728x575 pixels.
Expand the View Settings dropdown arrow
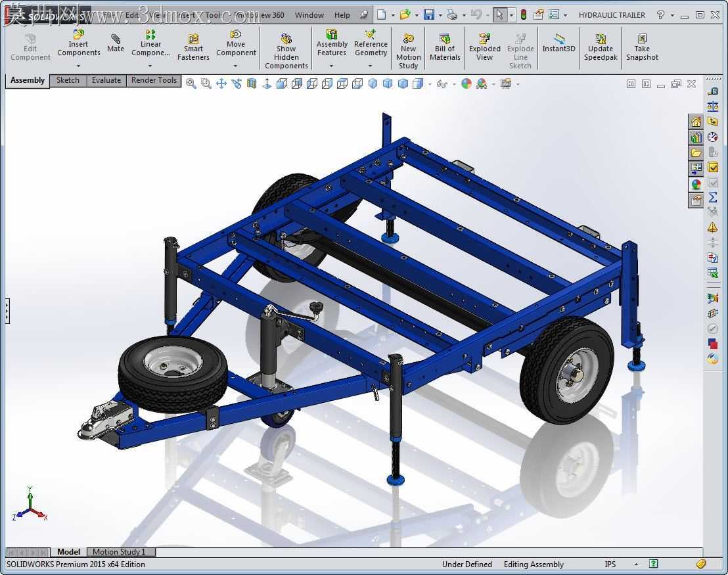(x=518, y=84)
